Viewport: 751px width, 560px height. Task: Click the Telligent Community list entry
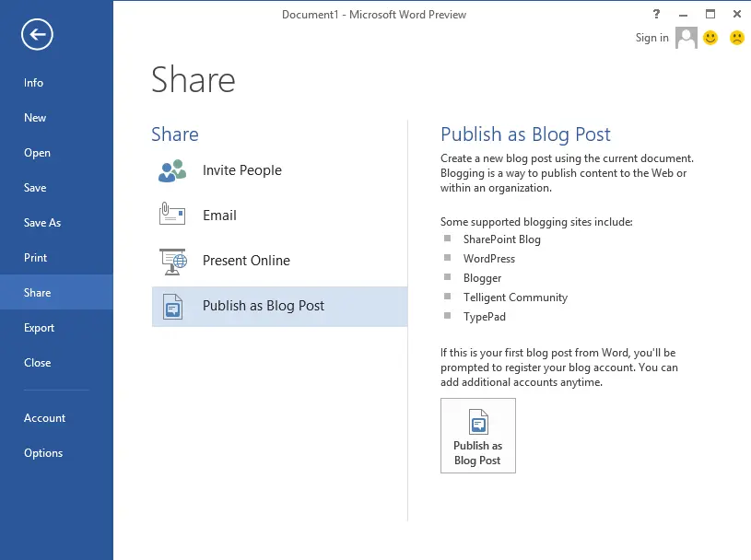[515, 297]
